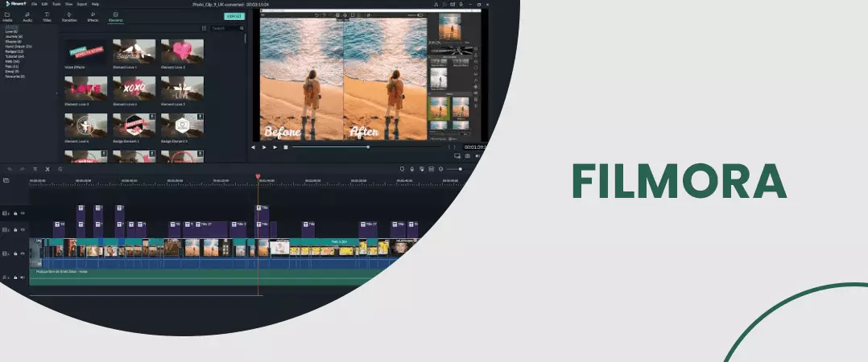Click the account user icon in title bar
This screenshot has height=362, width=868.
point(436,4)
